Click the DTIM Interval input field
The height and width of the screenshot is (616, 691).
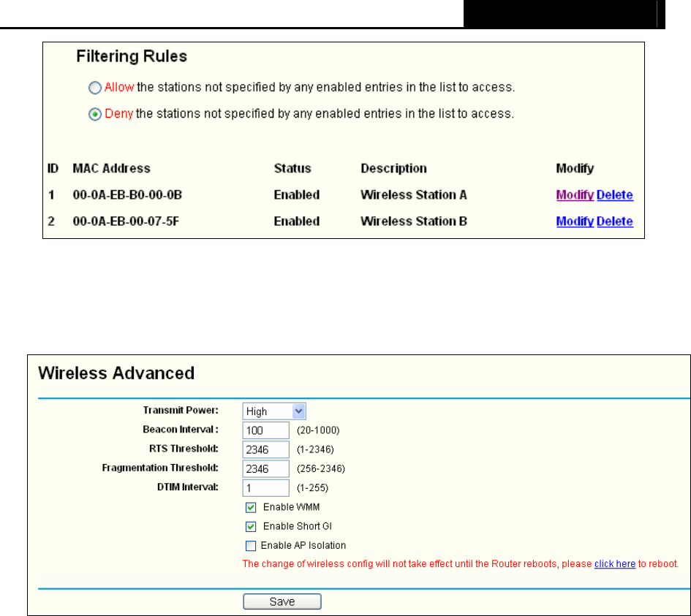click(x=265, y=488)
